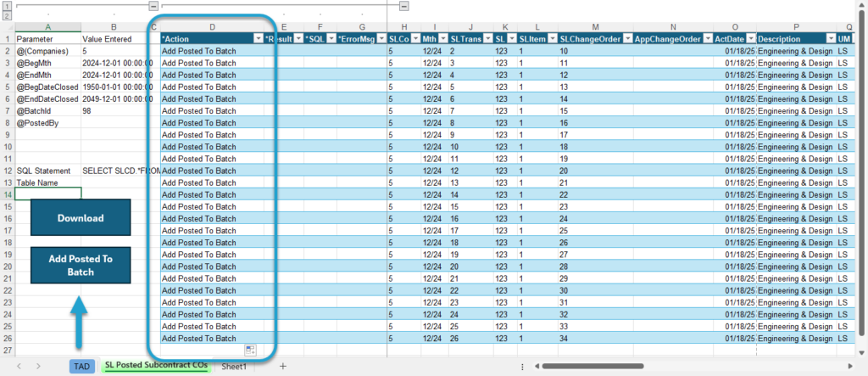
Task: Open the ActDate column filter dropdown
Action: click(751, 38)
